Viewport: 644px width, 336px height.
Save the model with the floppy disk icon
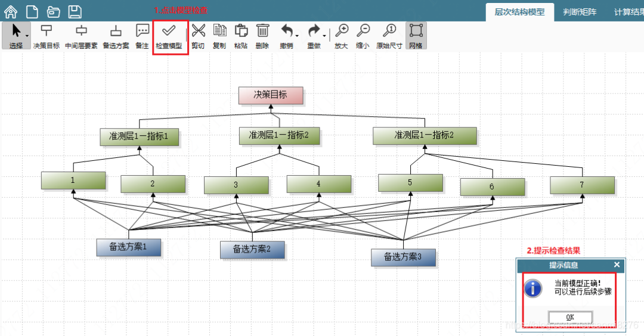pos(75,11)
